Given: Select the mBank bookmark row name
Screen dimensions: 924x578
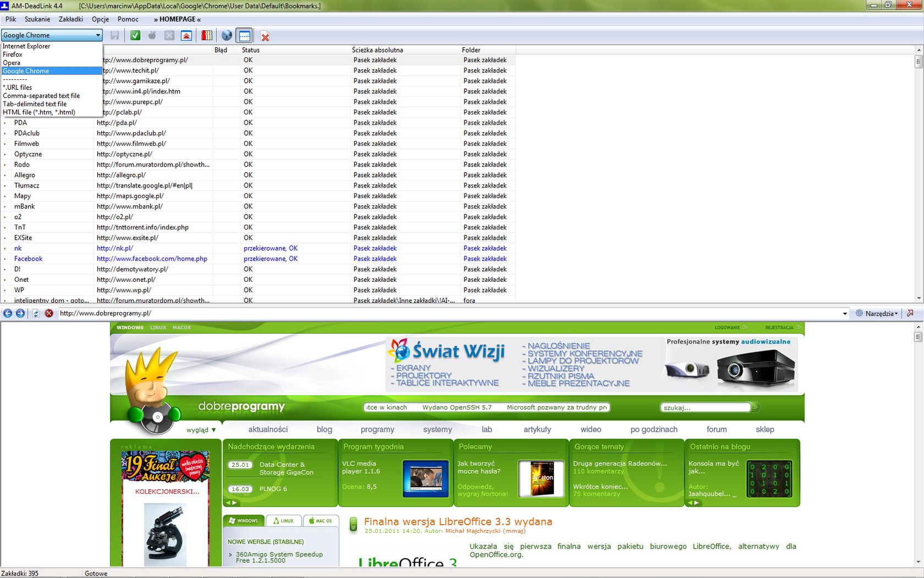Looking at the screenshot, I should click(25, 206).
